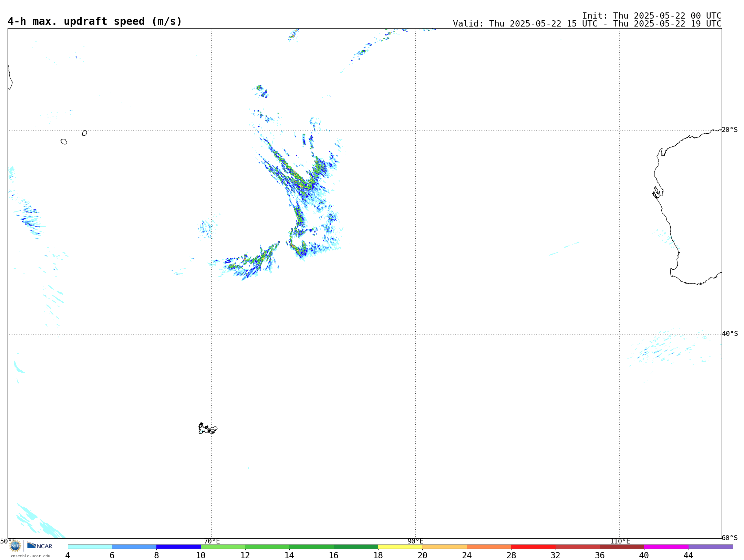Click the 90°E longitude label
This screenshot has width=744, height=560.
[415, 541]
